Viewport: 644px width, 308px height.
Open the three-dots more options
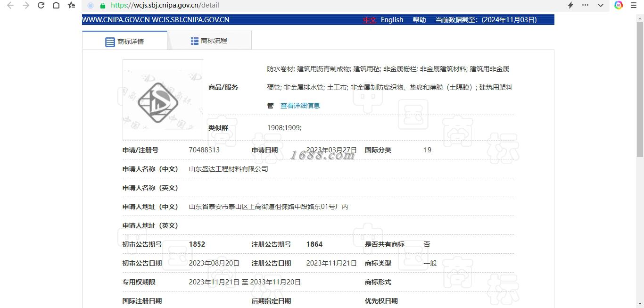pos(585,5)
